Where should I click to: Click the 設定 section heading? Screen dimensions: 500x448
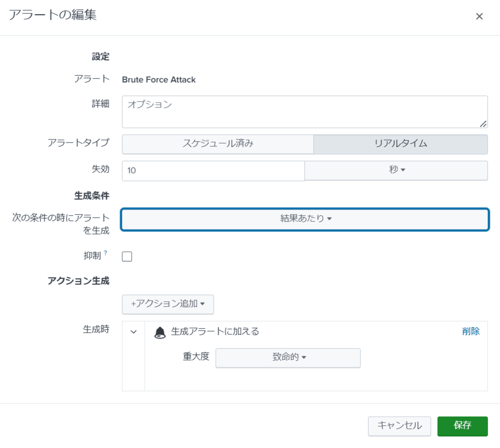pyautogui.click(x=100, y=57)
